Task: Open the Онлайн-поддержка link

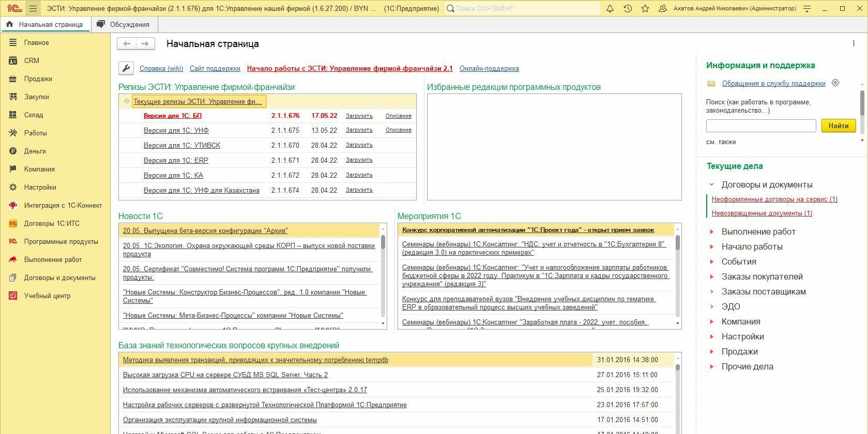Action: (x=489, y=68)
